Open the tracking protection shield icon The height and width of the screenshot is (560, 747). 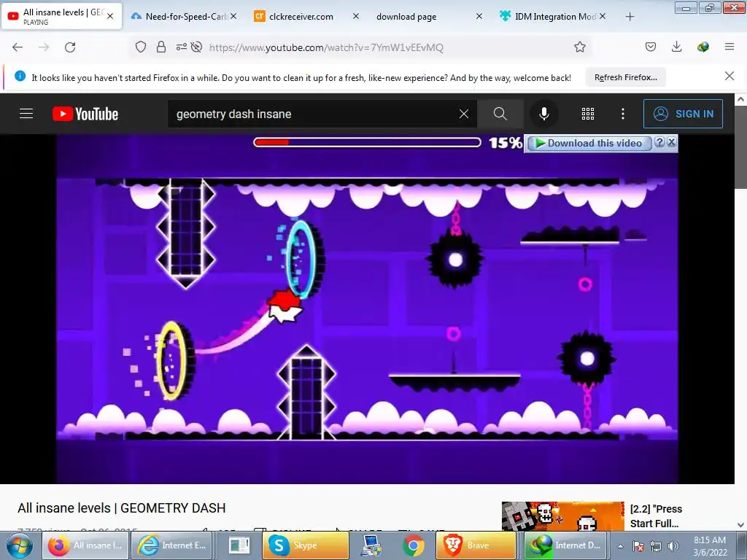(x=141, y=47)
